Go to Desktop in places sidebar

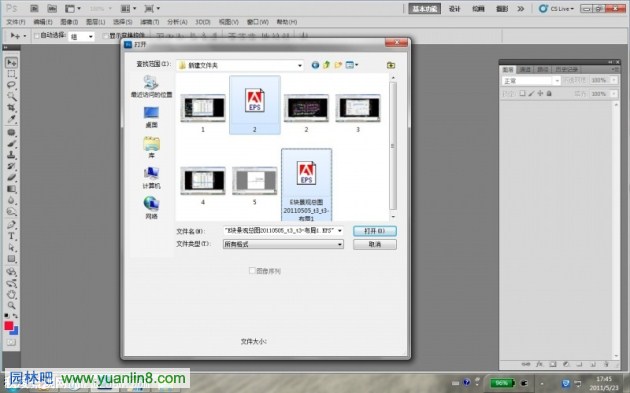(151, 117)
